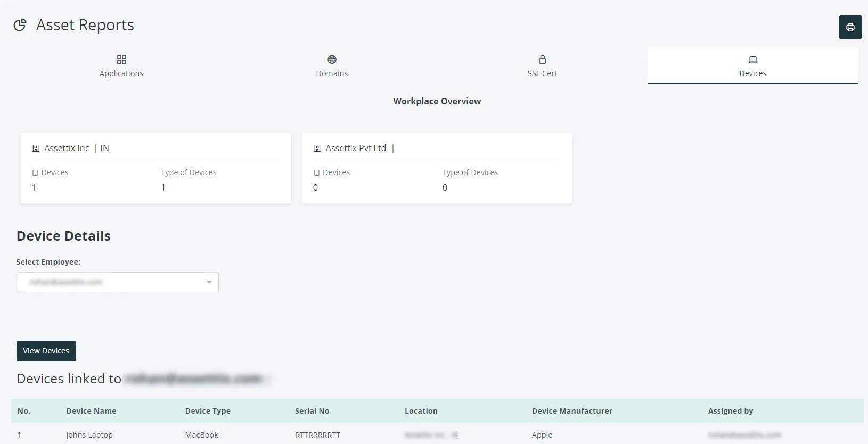Click the Workplace Overview heading

coord(437,101)
